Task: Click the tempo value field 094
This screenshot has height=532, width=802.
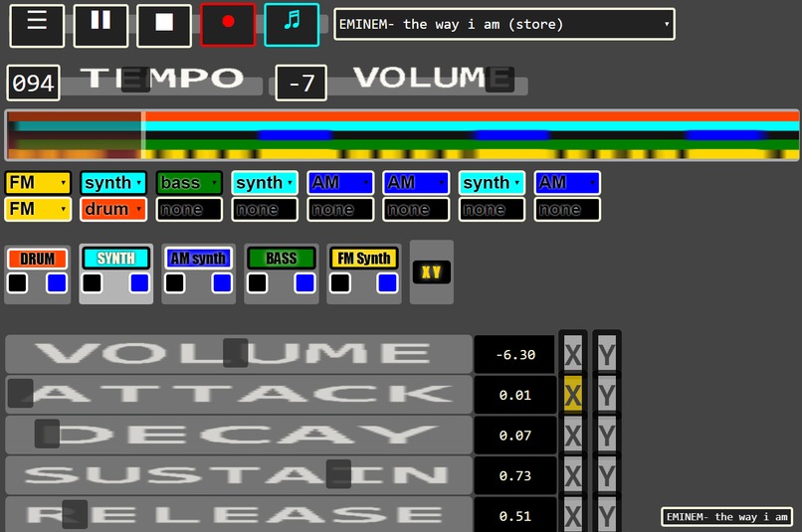Action: [33, 83]
